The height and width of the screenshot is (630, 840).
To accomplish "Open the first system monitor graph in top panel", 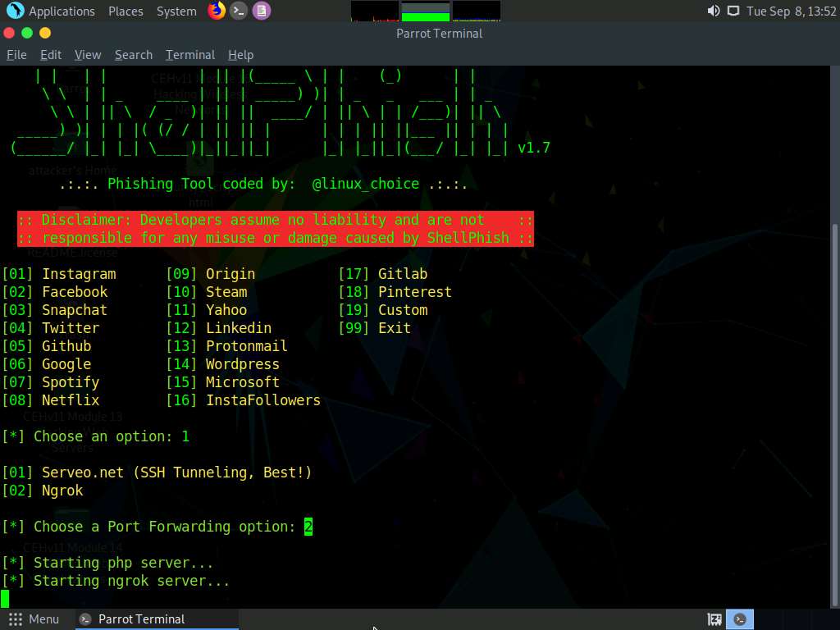I will click(x=374, y=11).
